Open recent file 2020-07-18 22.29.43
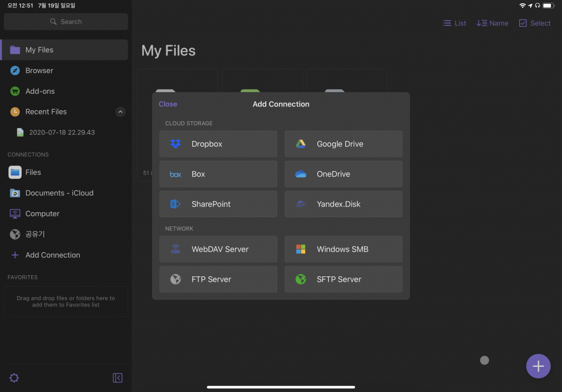 tap(61, 133)
